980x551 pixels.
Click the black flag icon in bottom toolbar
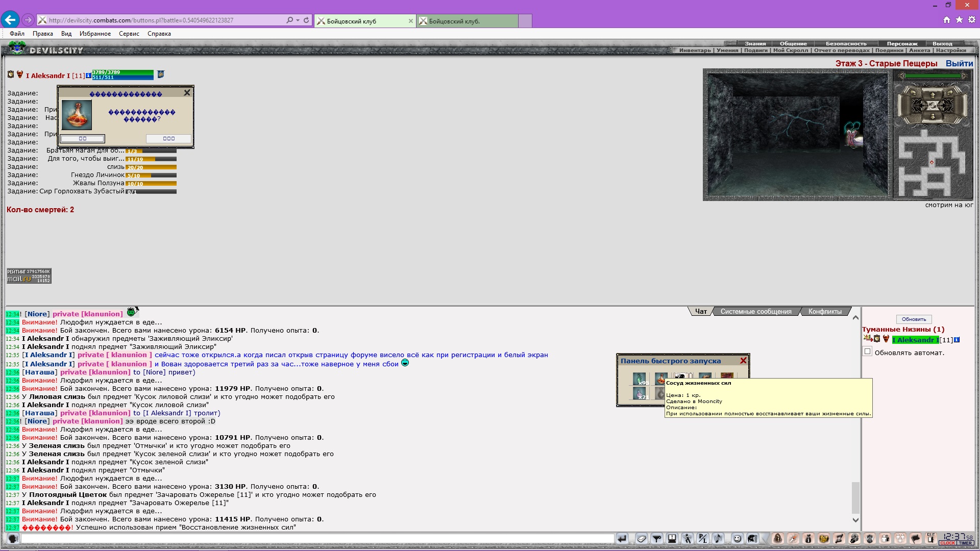pyautogui.click(x=916, y=538)
